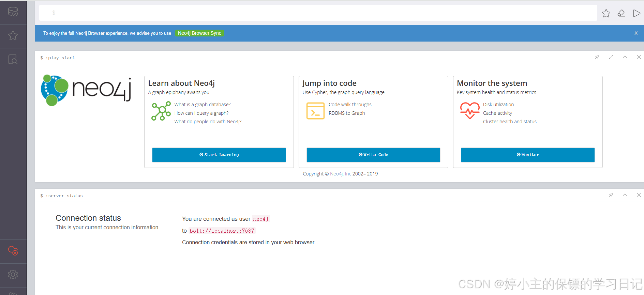The image size is (644, 295).
Task: Click "How can I query a graph?" text
Action: 201,113
